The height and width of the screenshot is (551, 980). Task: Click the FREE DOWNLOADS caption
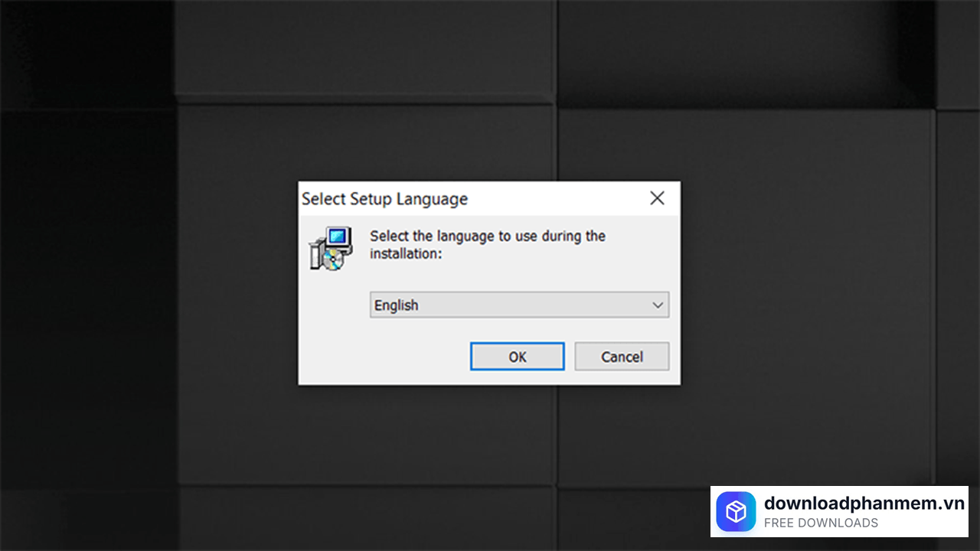click(821, 523)
